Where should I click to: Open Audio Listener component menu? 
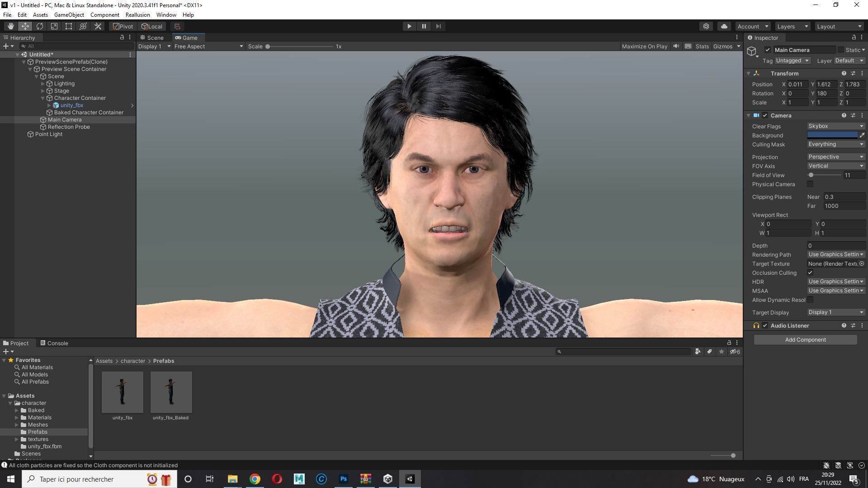point(862,325)
